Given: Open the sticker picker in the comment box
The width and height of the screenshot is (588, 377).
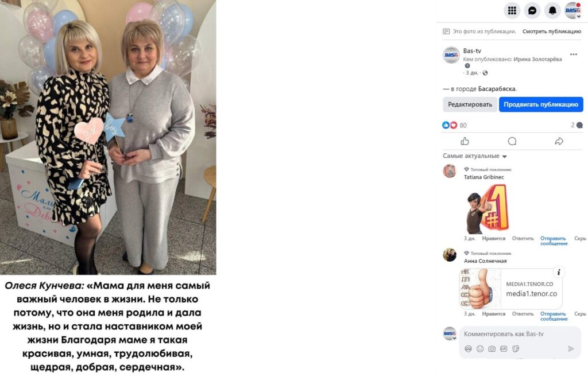Looking at the screenshot, I should pos(516,349).
